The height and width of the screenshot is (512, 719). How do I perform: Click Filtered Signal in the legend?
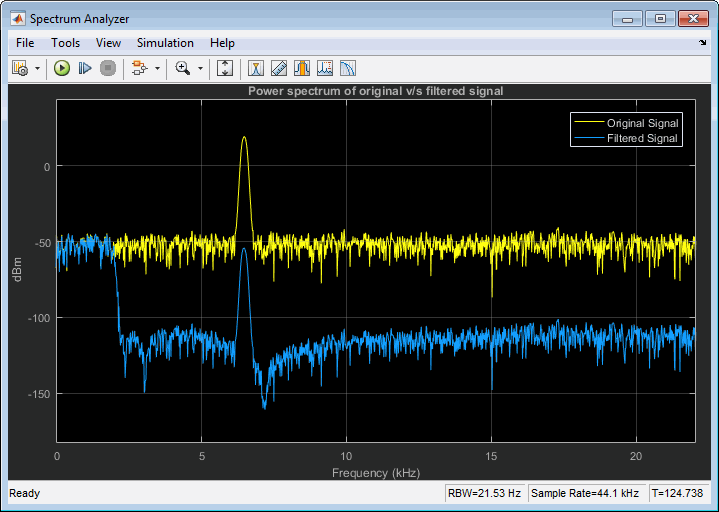pos(643,139)
